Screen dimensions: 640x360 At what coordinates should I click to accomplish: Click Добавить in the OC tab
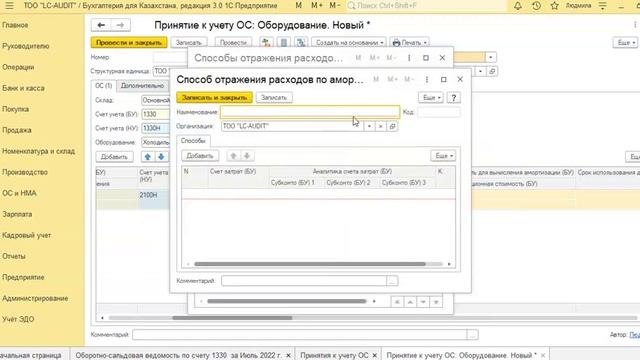pos(114,157)
